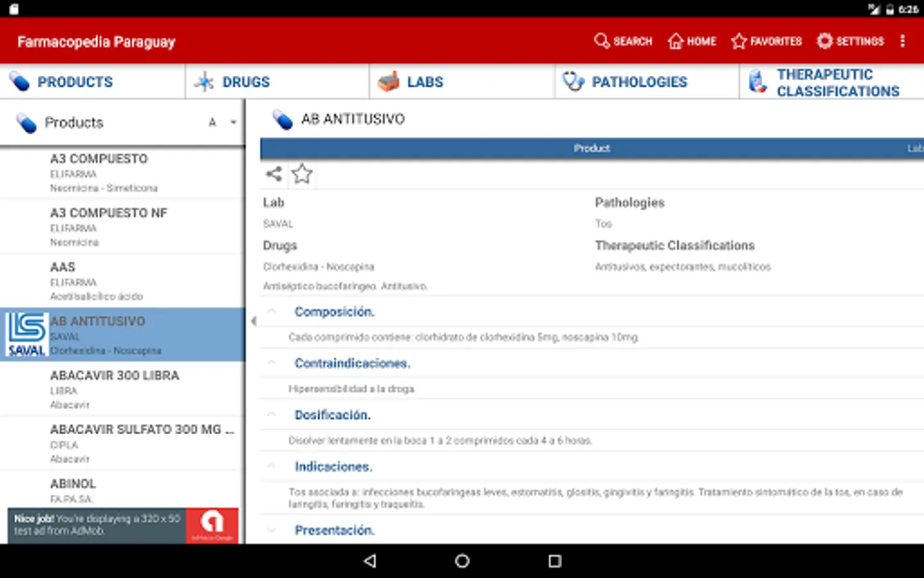Screen dimensions: 924x578
Task: Open Antitusivos, expectorantes, mucolíticos classification
Action: 683,267
